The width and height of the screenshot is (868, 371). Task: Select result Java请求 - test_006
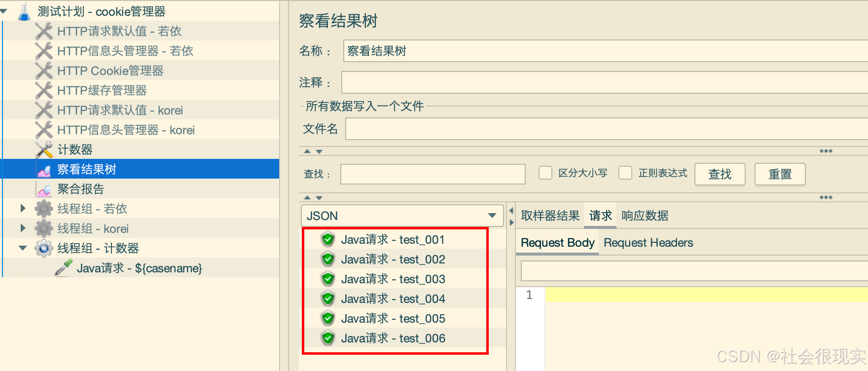tap(393, 338)
